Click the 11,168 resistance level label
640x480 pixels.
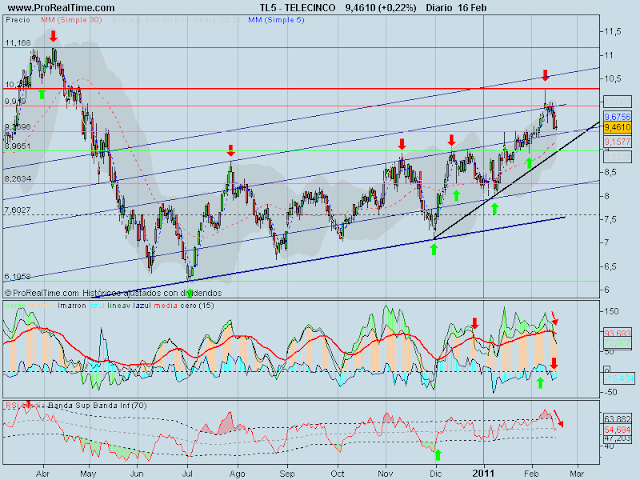[18, 42]
